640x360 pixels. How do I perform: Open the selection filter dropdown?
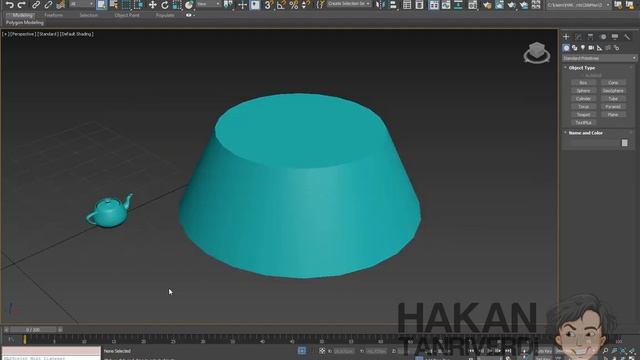82,4
